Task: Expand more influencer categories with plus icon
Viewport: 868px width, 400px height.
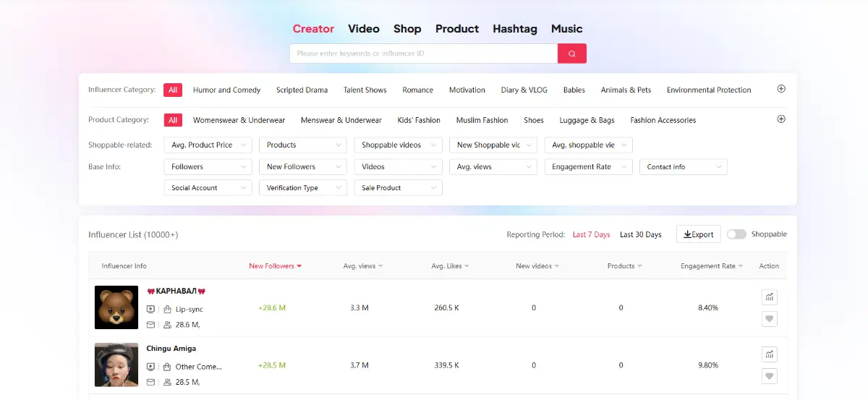Action: pyautogui.click(x=781, y=89)
